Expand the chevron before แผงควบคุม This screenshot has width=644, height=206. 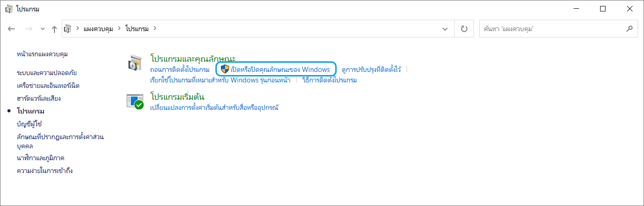click(78, 28)
